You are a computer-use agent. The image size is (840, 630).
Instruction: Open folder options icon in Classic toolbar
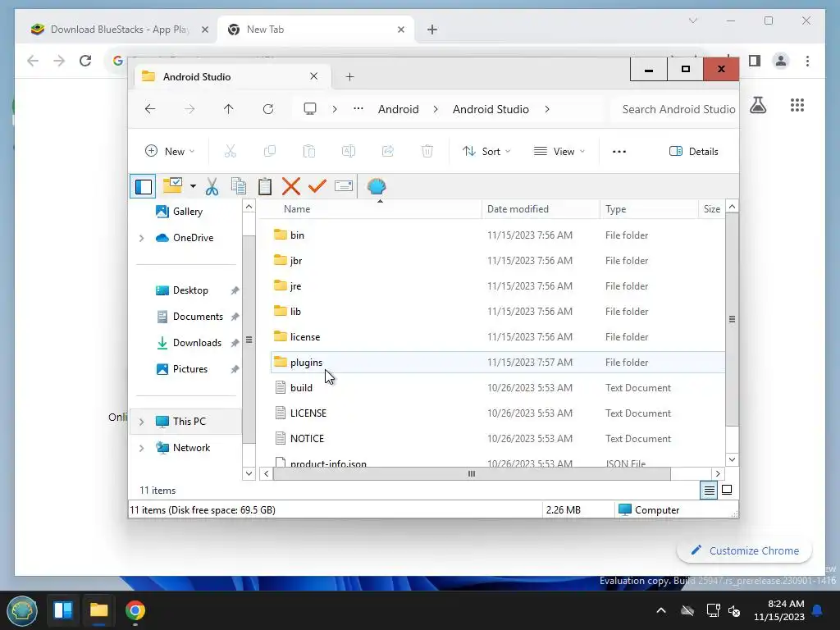172,186
